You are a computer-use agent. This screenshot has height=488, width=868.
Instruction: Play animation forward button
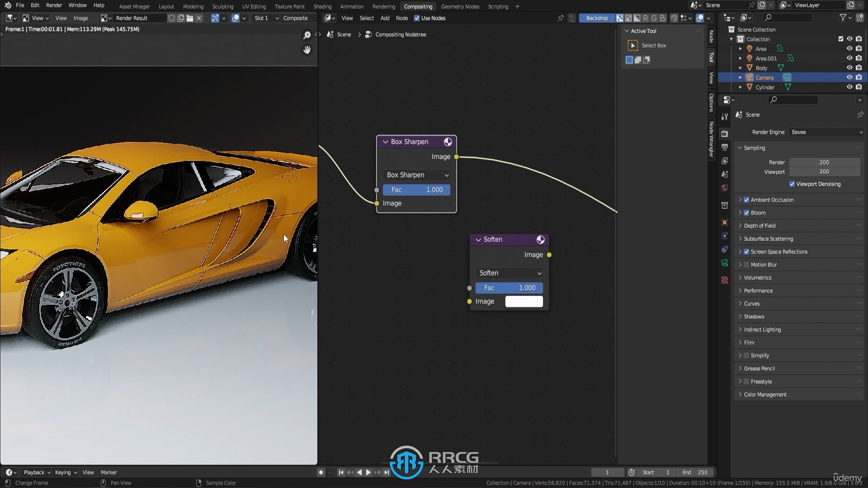point(368,472)
